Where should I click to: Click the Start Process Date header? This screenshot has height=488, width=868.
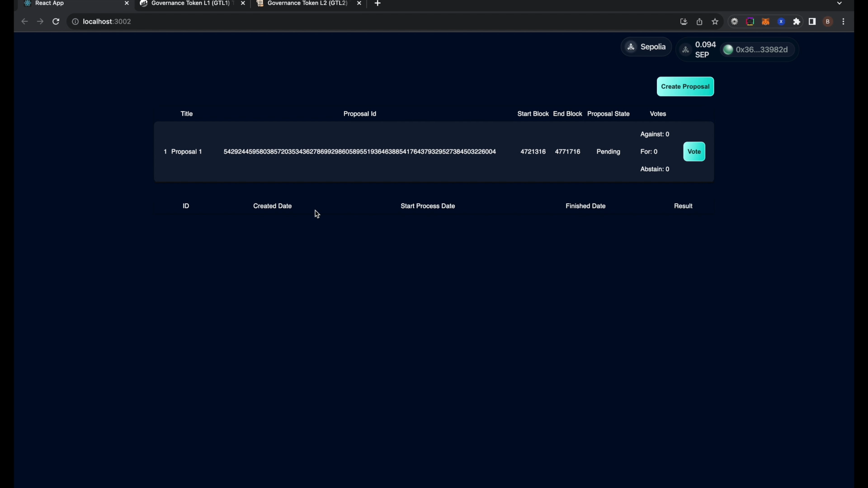point(428,206)
